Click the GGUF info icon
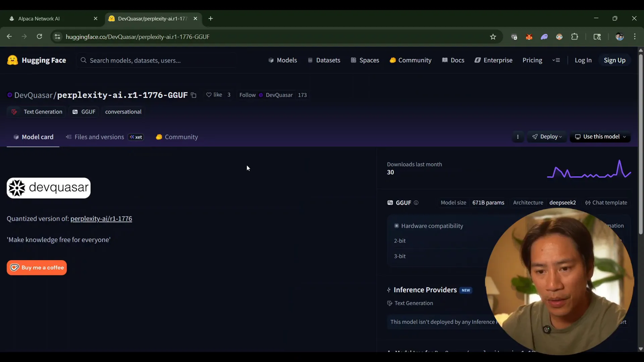 coord(416,203)
